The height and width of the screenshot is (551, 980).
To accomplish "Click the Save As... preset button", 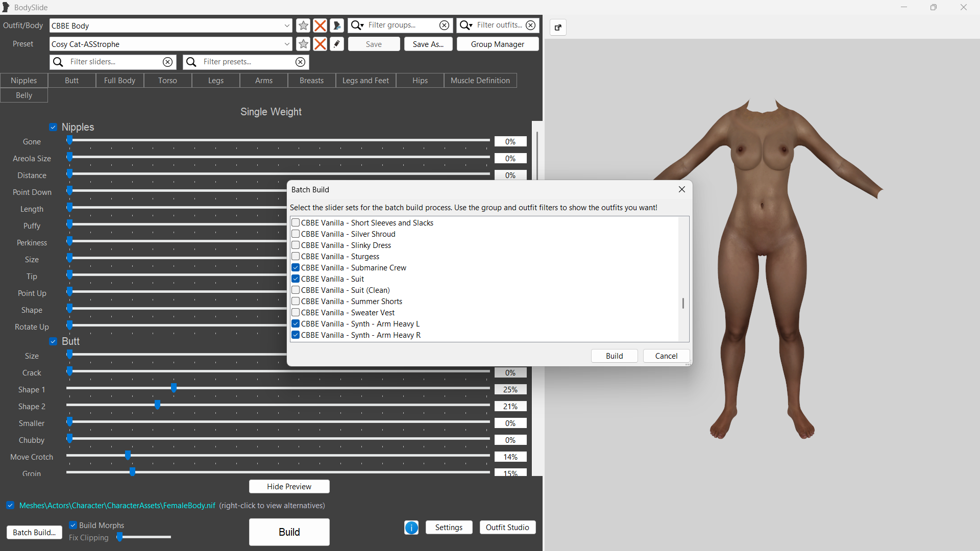I will point(428,44).
